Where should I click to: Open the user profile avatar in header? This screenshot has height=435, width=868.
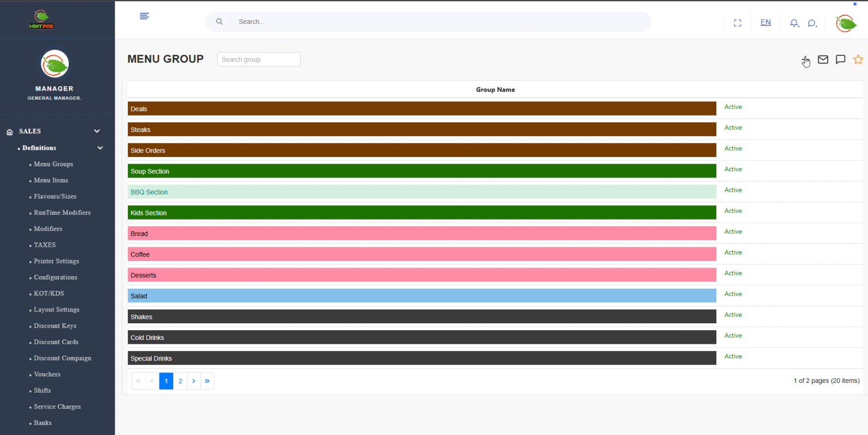(x=846, y=23)
